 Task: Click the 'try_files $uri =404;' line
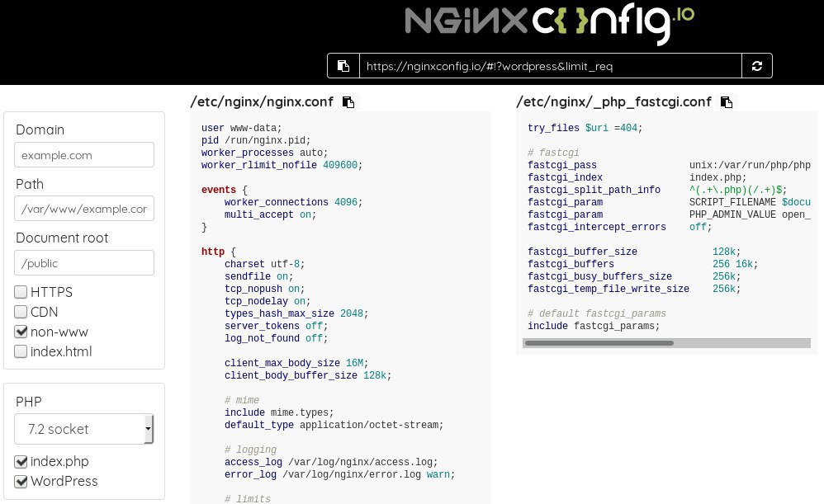point(585,128)
